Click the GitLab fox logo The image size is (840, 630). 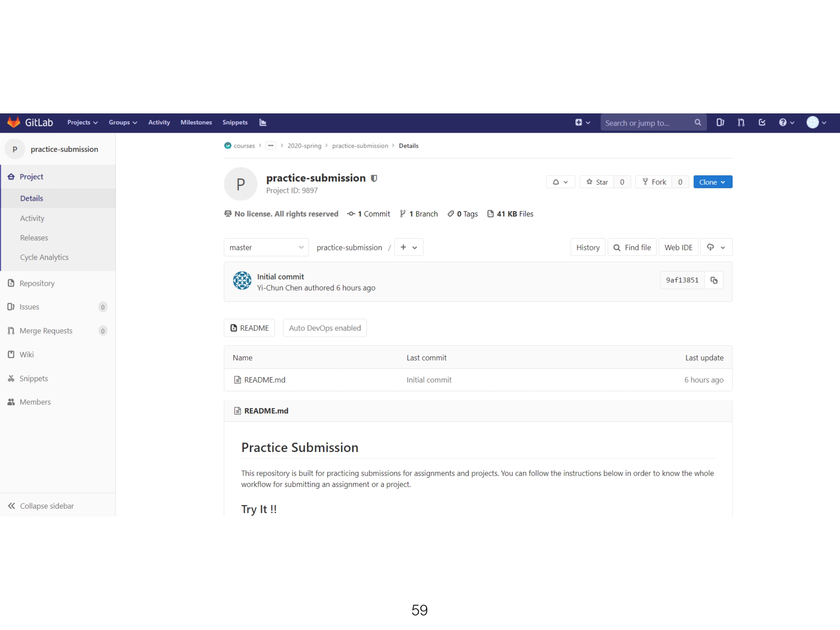(14, 122)
